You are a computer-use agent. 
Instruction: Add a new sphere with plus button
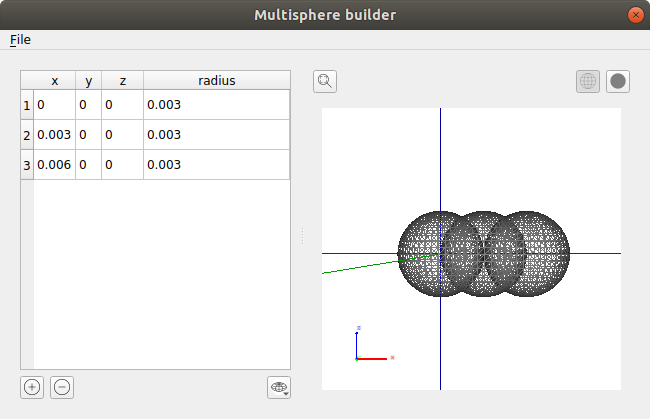pyautogui.click(x=32, y=388)
